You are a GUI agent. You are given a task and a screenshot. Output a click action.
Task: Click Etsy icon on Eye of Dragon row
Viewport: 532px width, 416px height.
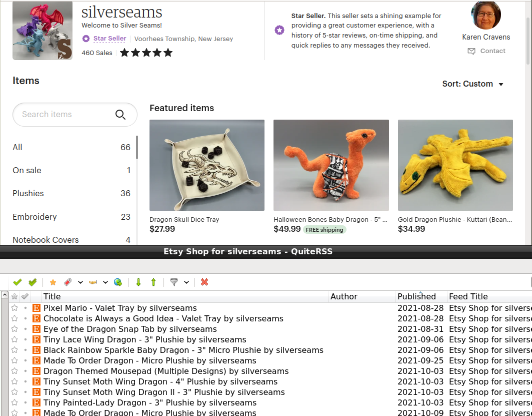(x=36, y=329)
